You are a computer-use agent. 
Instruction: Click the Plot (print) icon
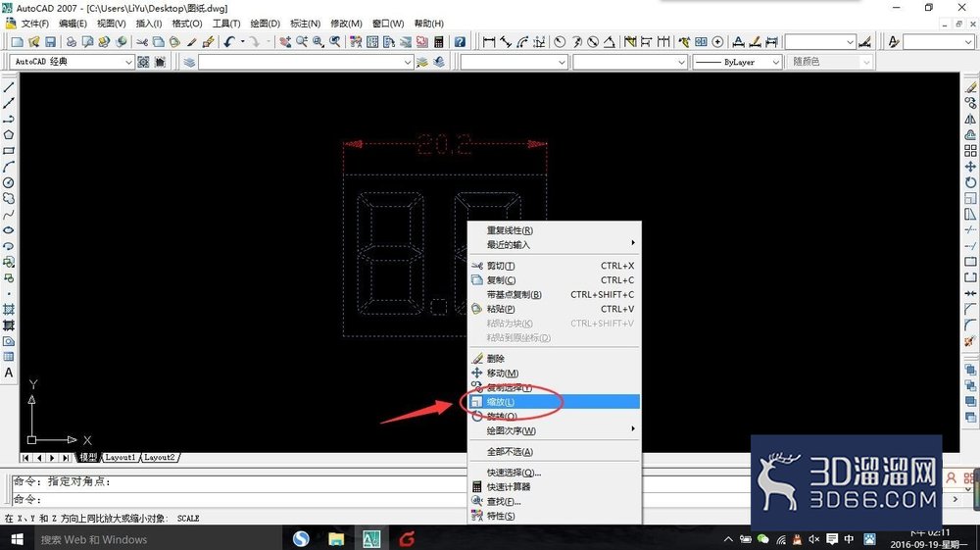[72, 42]
